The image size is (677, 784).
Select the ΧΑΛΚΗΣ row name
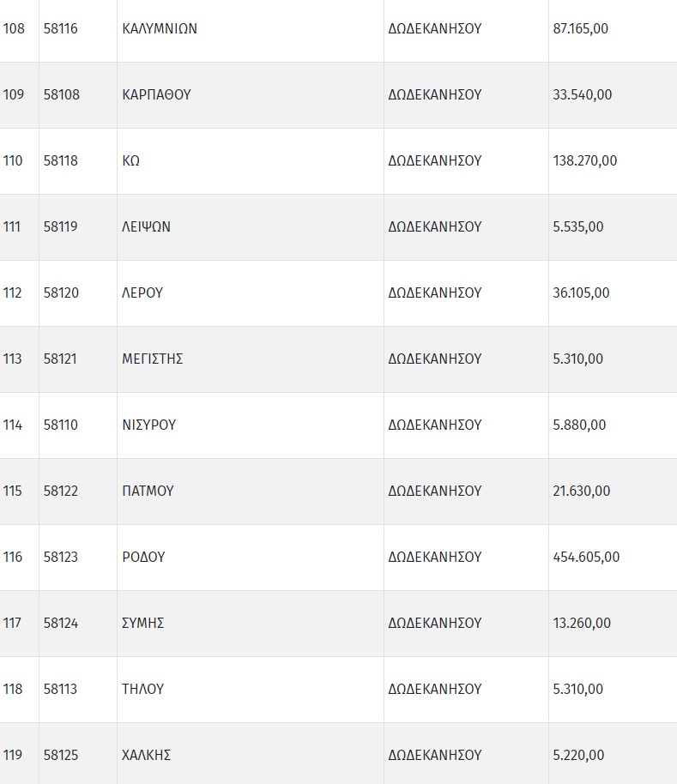(147, 755)
